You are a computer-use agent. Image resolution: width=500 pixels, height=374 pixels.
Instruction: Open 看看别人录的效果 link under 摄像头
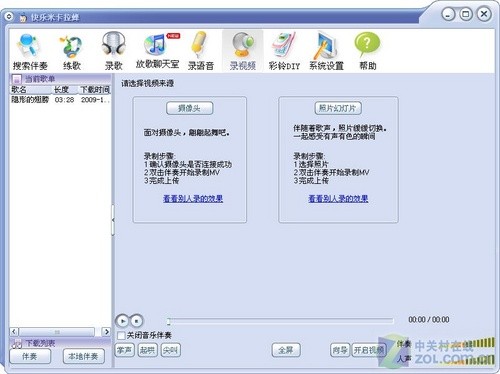193,199
